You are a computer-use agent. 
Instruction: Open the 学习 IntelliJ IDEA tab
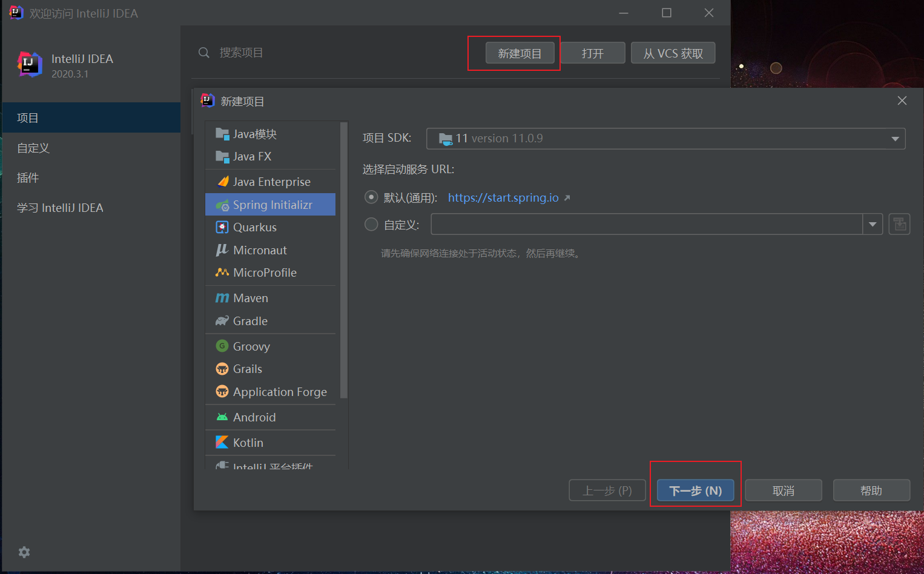[91, 208]
